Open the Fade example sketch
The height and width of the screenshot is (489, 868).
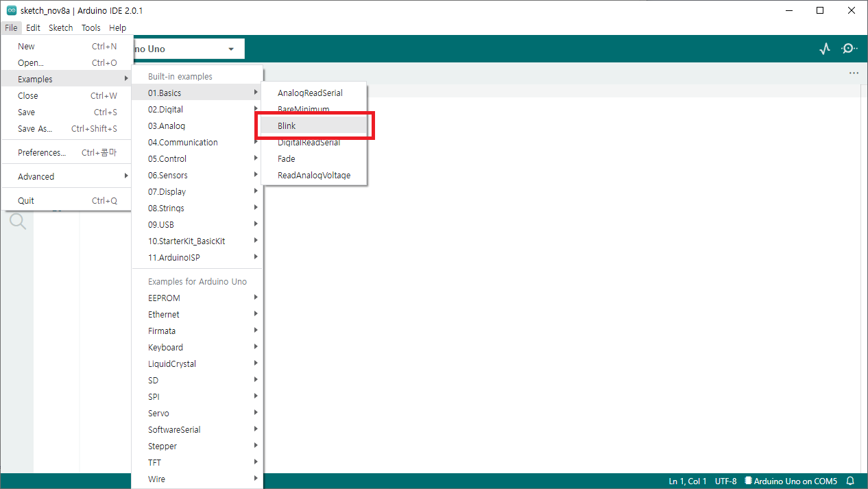pos(314,159)
